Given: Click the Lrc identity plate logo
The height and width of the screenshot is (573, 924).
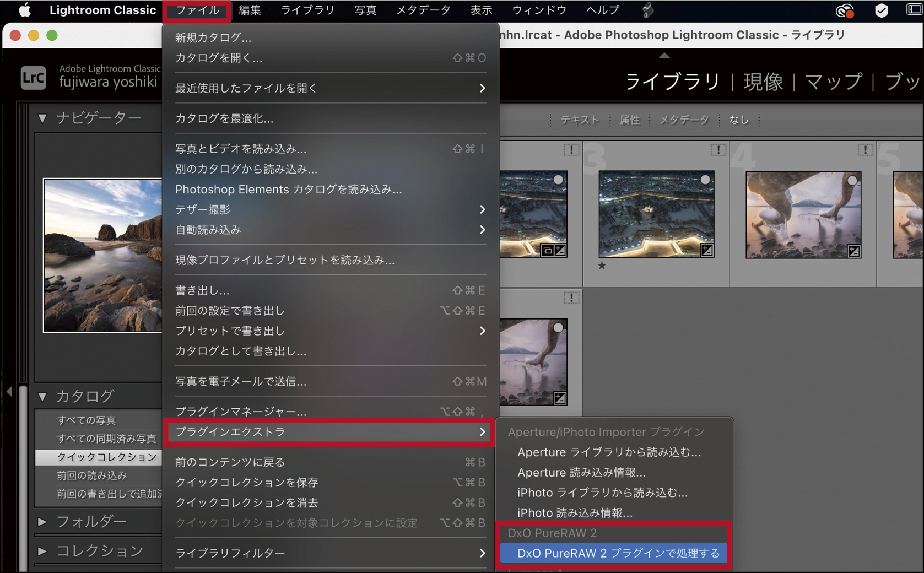Looking at the screenshot, I should (33, 78).
